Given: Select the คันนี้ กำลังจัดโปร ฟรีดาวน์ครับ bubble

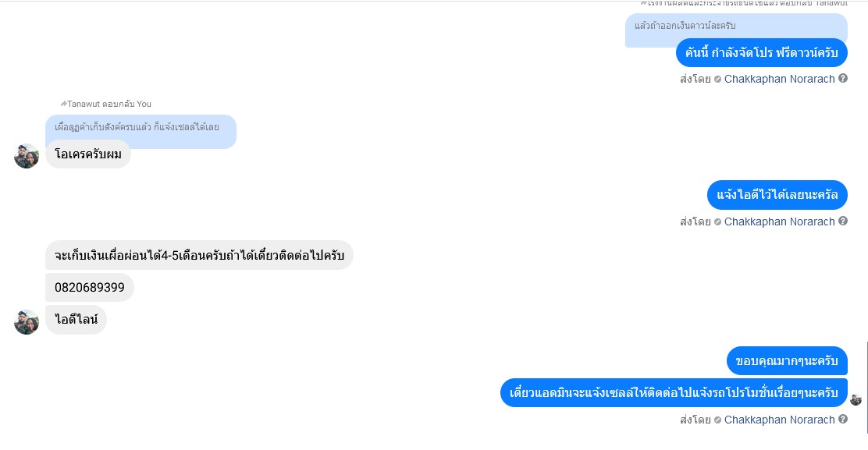Looking at the screenshot, I should (x=761, y=53).
